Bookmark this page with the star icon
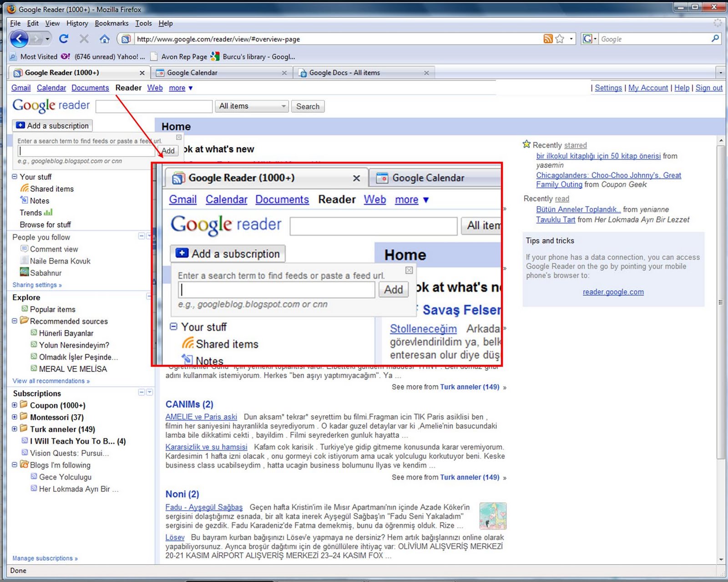 (560, 39)
